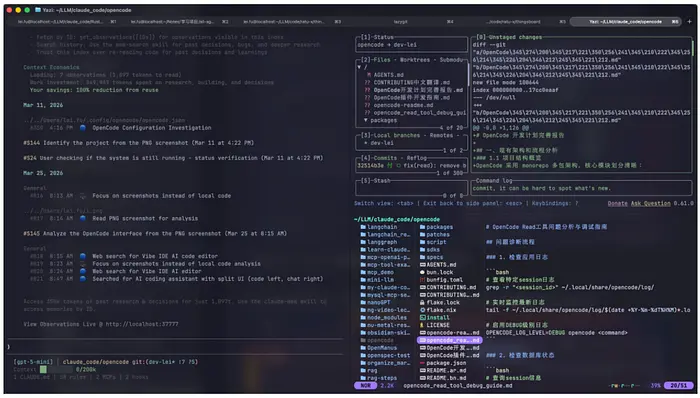The height and width of the screenshot is (398, 700).
Task: Focus the lazygit Status panel
Action: (x=411, y=44)
